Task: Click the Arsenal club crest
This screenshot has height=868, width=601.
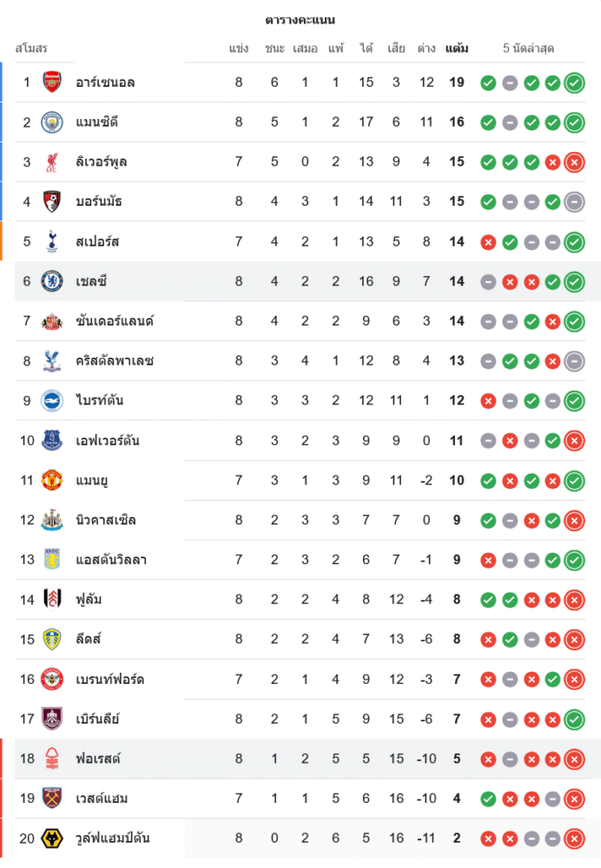Action: click(52, 82)
